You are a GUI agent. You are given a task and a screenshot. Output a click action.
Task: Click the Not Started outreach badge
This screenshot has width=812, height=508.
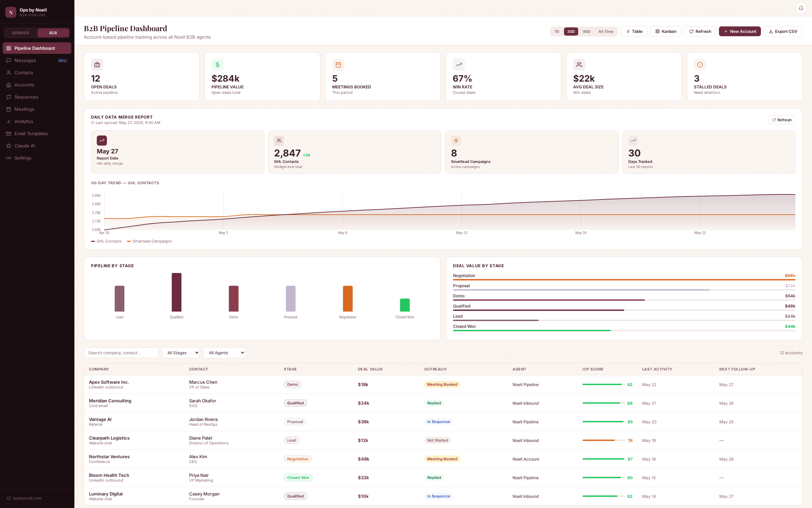(x=437, y=440)
